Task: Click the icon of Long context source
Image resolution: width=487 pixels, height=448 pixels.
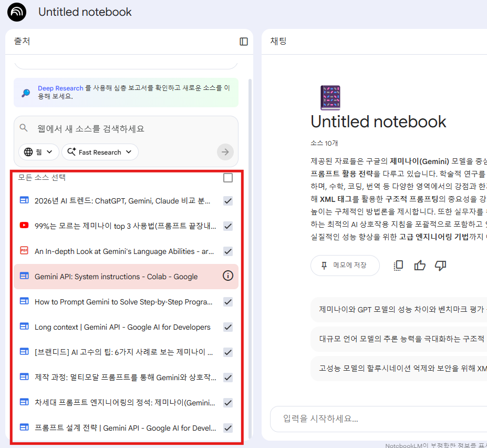Action: click(24, 326)
